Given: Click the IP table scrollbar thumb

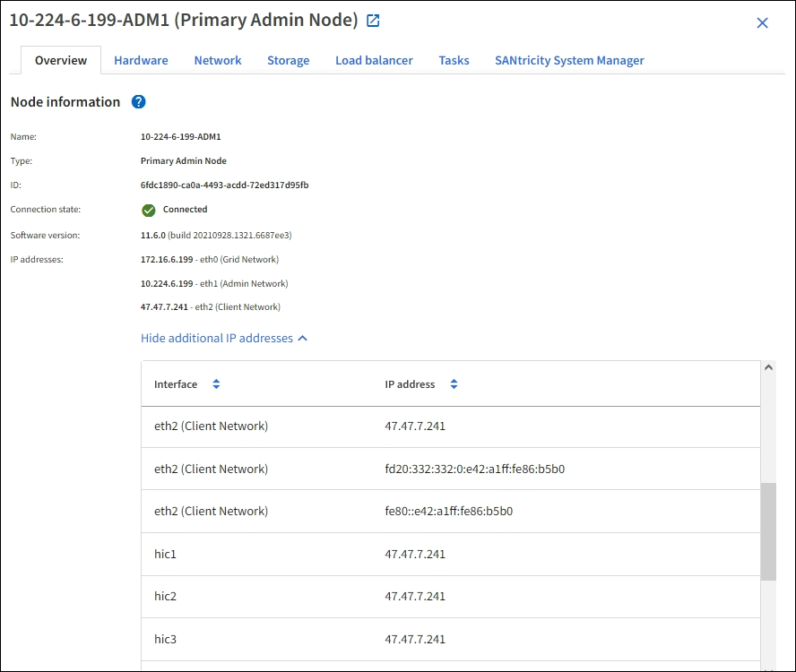Looking at the screenshot, I should (x=768, y=531).
